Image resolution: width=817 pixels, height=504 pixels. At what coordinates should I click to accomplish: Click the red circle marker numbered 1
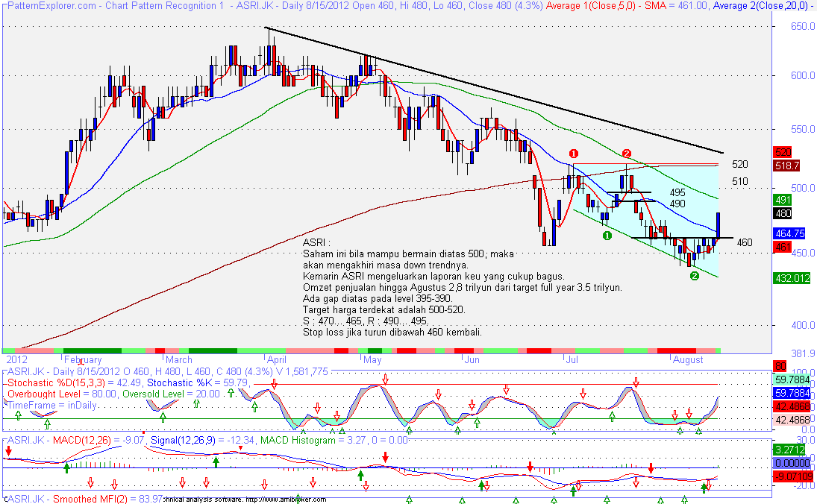pyautogui.click(x=574, y=154)
